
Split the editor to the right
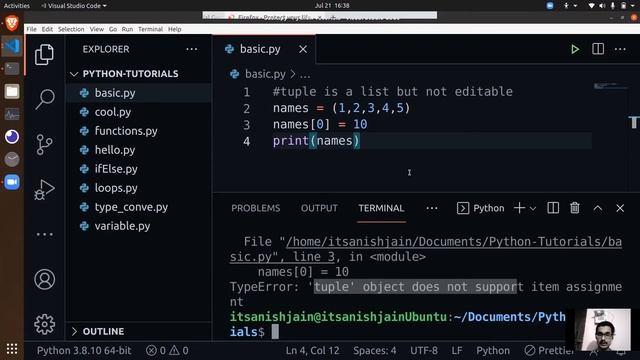(x=598, y=49)
